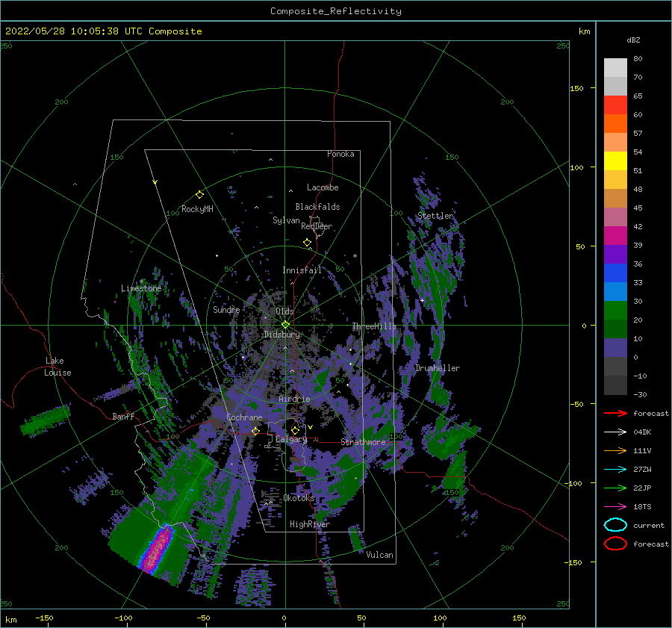Image resolution: width=672 pixels, height=628 pixels.
Task: Click the HighRiver label
Action: [x=310, y=524]
